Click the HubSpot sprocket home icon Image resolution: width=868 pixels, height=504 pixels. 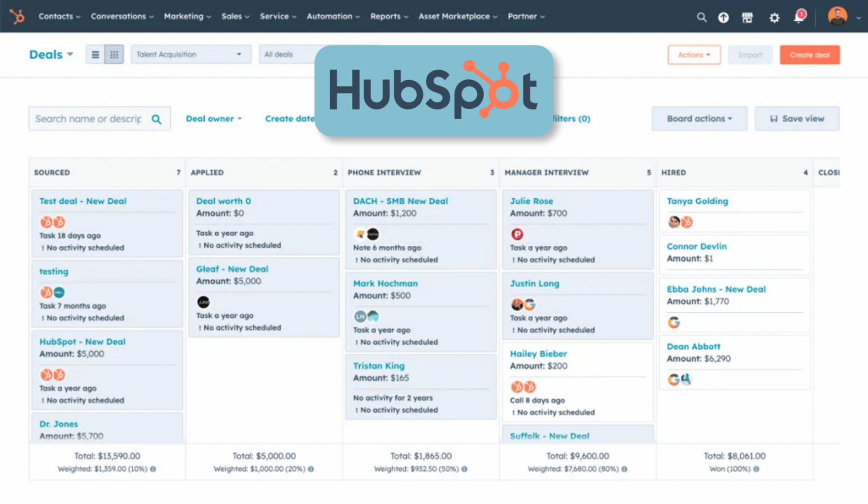[18, 17]
